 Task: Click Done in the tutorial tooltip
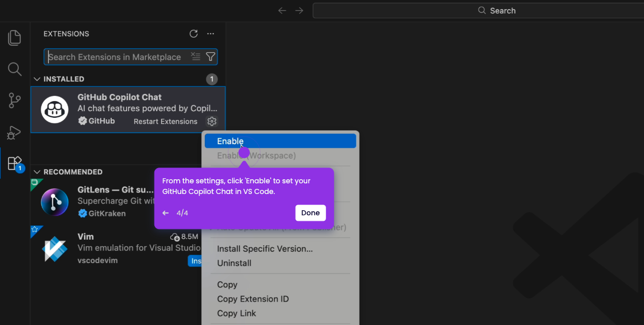coord(310,213)
